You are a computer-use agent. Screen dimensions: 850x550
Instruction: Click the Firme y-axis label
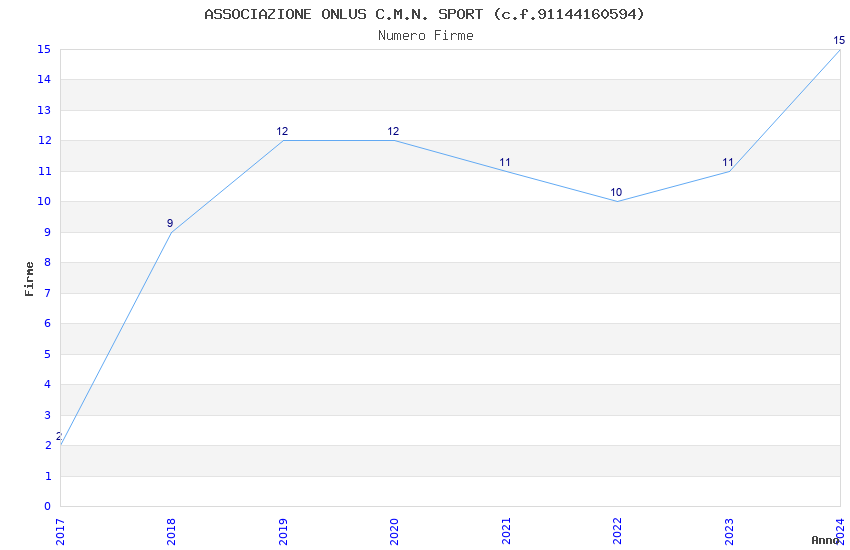[x=29, y=279]
